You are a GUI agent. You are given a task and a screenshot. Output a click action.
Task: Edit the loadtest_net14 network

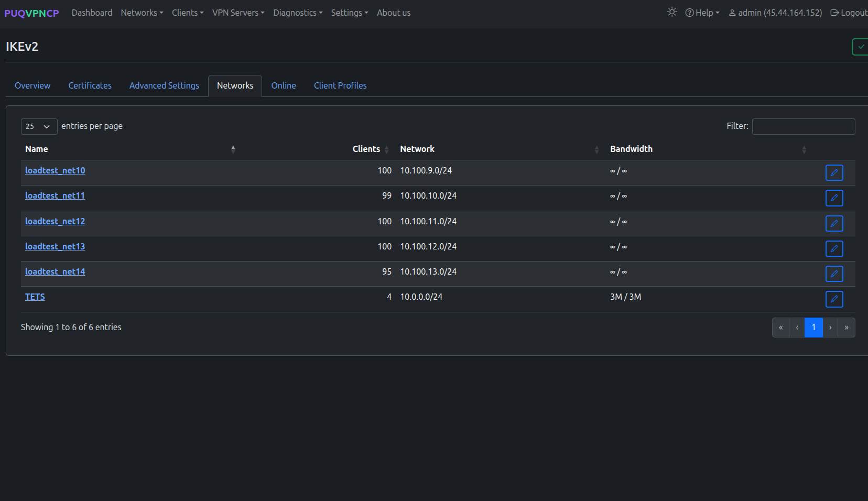834,274
